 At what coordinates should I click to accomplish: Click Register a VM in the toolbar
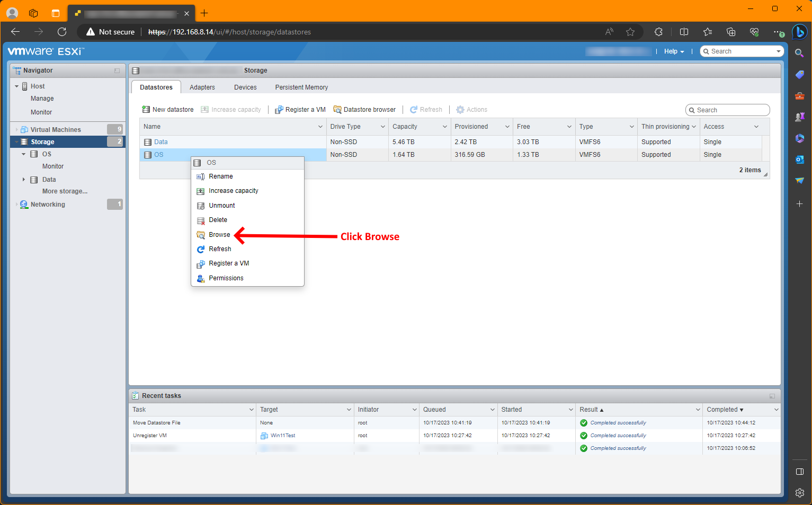point(300,110)
